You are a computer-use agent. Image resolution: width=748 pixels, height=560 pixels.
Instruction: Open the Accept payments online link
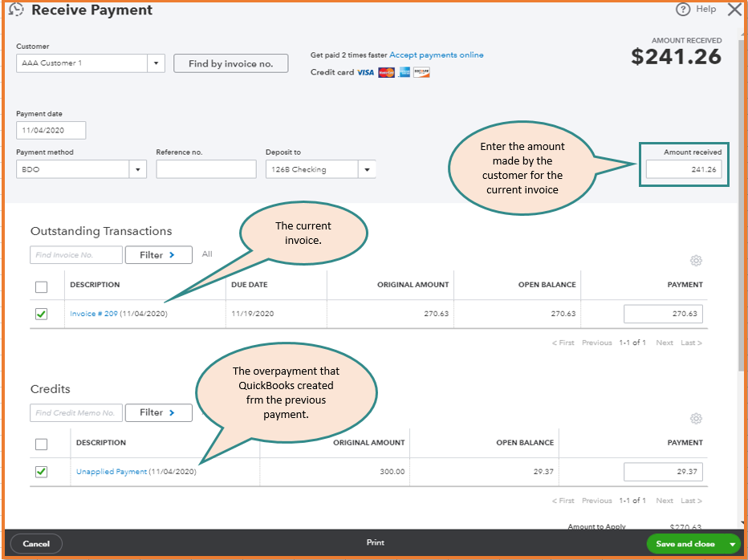pos(437,55)
